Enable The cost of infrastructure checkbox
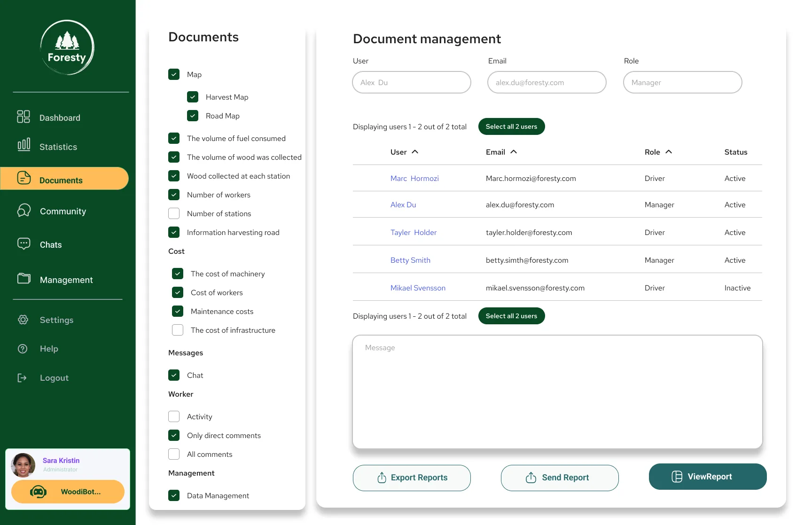812x525 pixels. (178, 330)
